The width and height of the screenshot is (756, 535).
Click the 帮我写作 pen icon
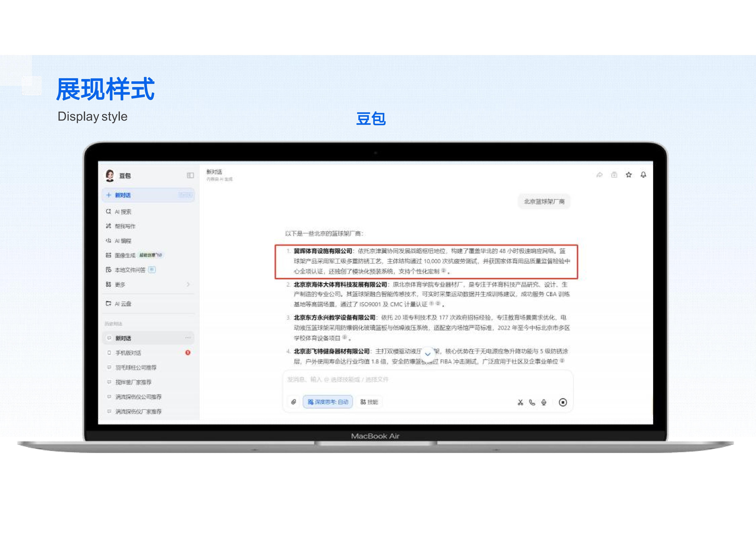108,226
